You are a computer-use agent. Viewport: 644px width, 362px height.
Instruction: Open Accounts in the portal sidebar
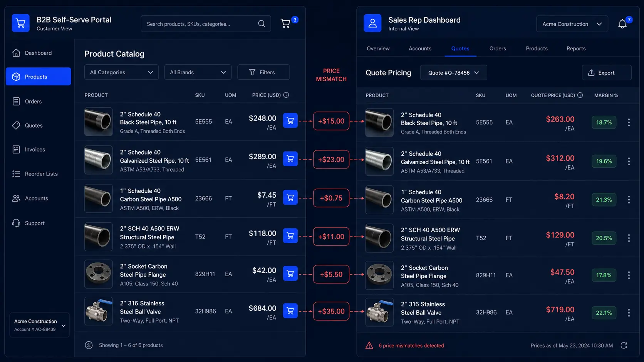point(38,199)
